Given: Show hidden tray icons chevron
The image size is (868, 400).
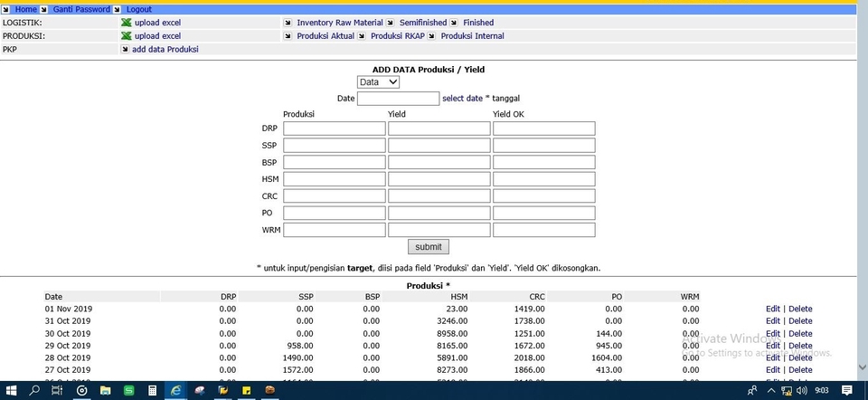Looking at the screenshot, I should click(x=770, y=391).
